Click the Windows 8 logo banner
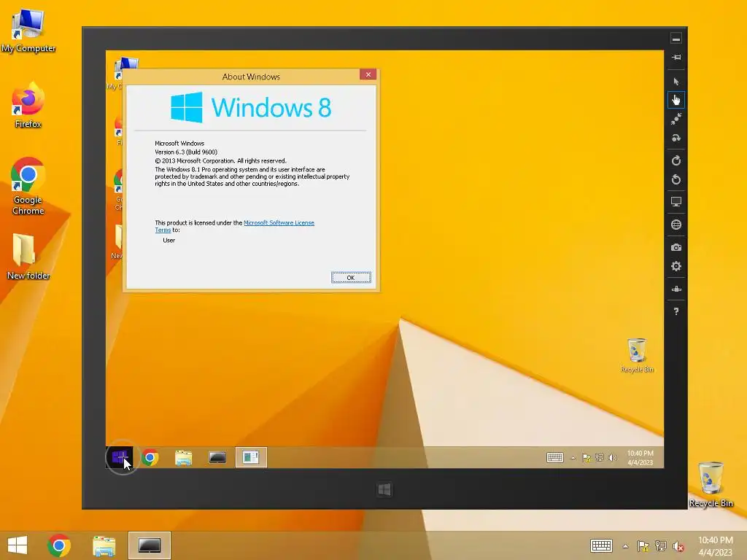747x560 pixels. tap(251, 108)
